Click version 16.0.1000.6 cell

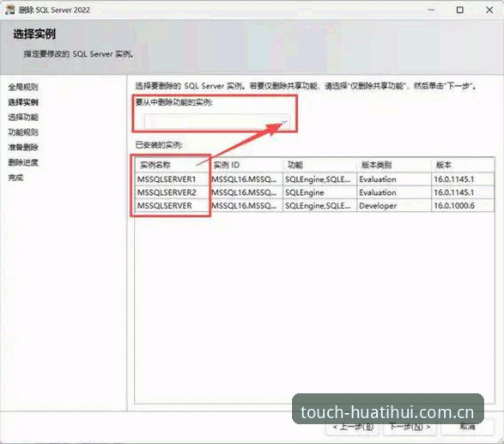click(x=463, y=205)
